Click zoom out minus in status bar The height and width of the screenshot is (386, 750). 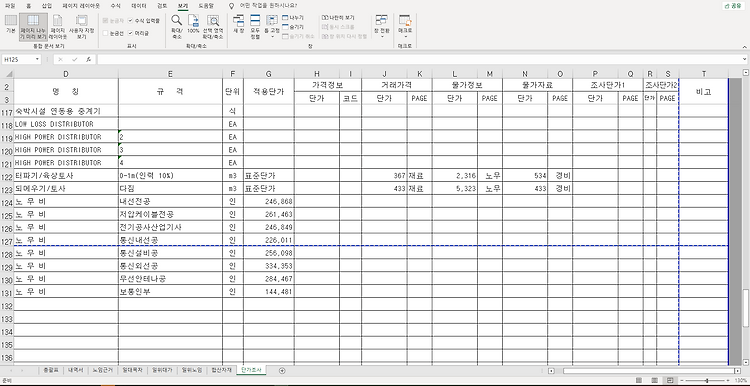(682, 380)
